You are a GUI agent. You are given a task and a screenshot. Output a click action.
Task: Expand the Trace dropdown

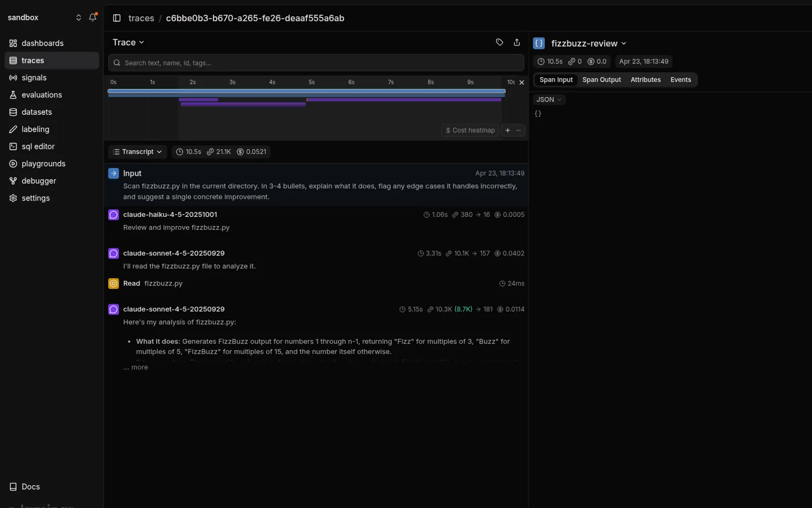click(128, 42)
